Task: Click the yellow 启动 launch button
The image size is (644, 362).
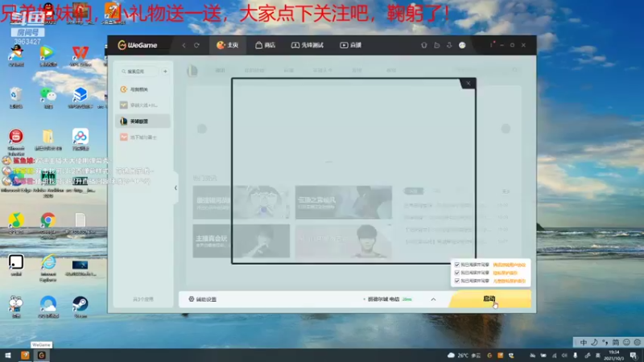Action: pos(489,298)
